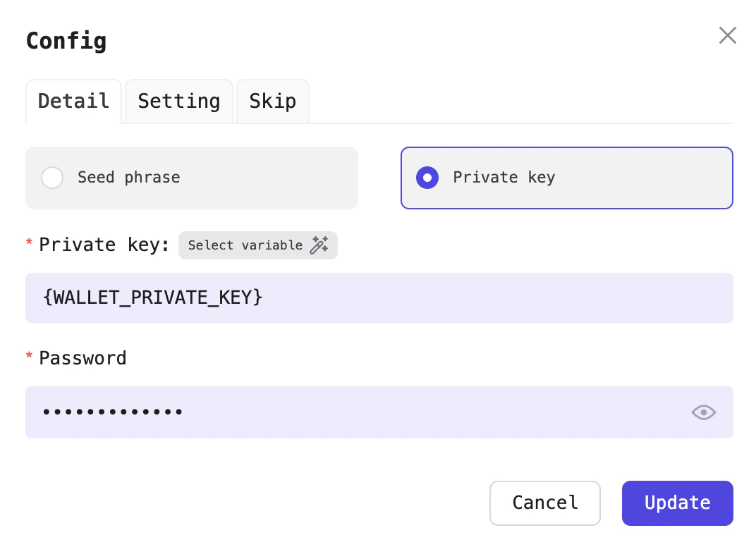Click the Config dialog title
This screenshot has width=756, height=547.
pyautogui.click(x=66, y=41)
